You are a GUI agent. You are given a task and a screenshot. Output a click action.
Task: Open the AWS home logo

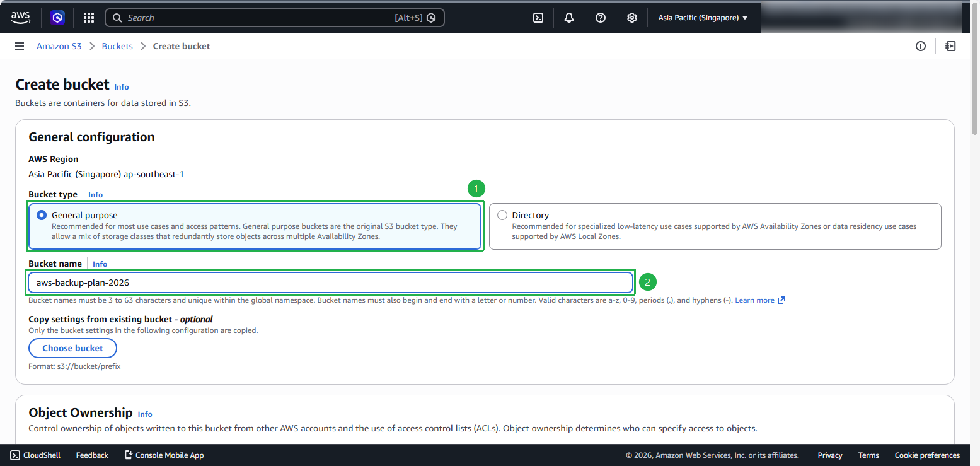coord(20,18)
